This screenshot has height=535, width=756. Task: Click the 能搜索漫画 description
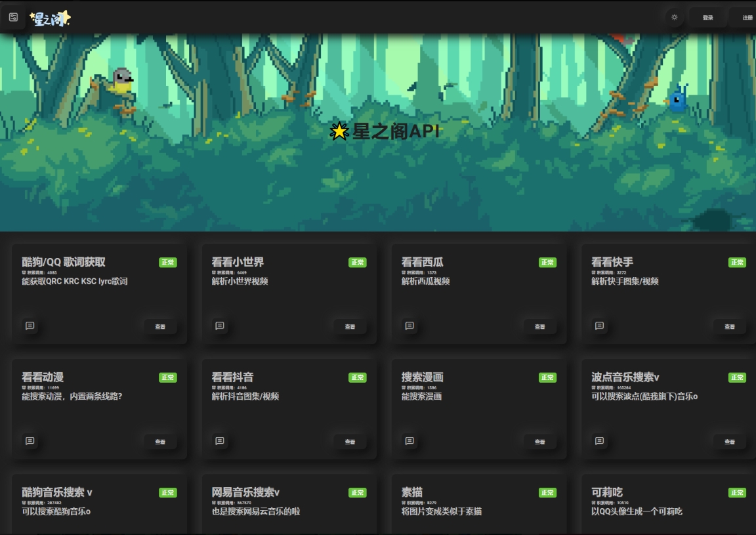point(421,396)
